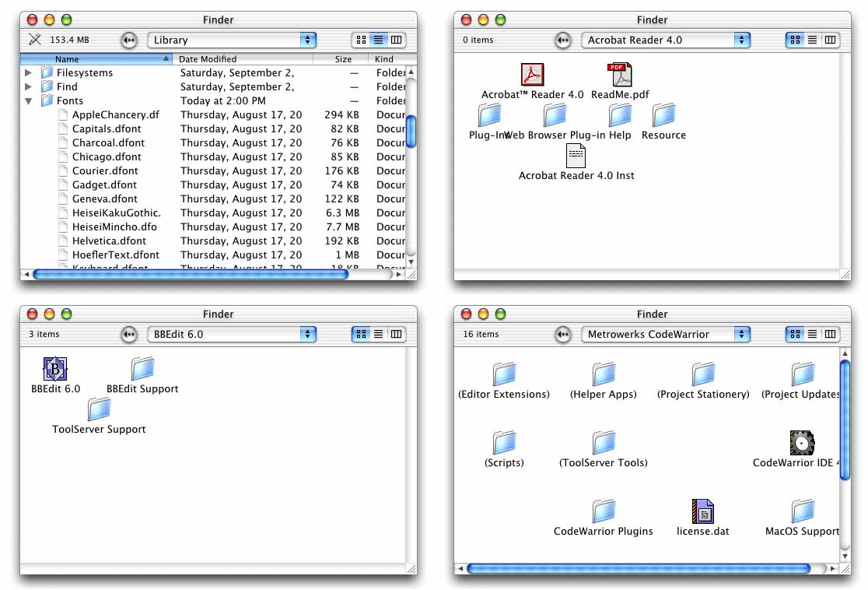
Task: Go back in the Acrobat Reader 4.0 window
Action: coord(563,40)
